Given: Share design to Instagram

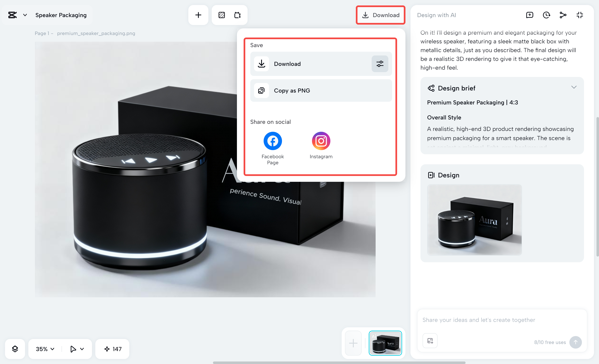Looking at the screenshot, I should (x=321, y=141).
